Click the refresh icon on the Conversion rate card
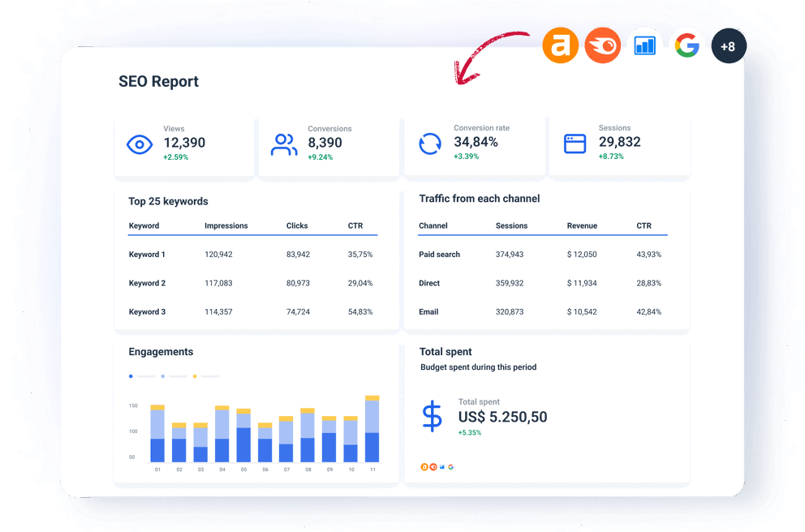Screen dimensions: 805x532 tap(429, 144)
